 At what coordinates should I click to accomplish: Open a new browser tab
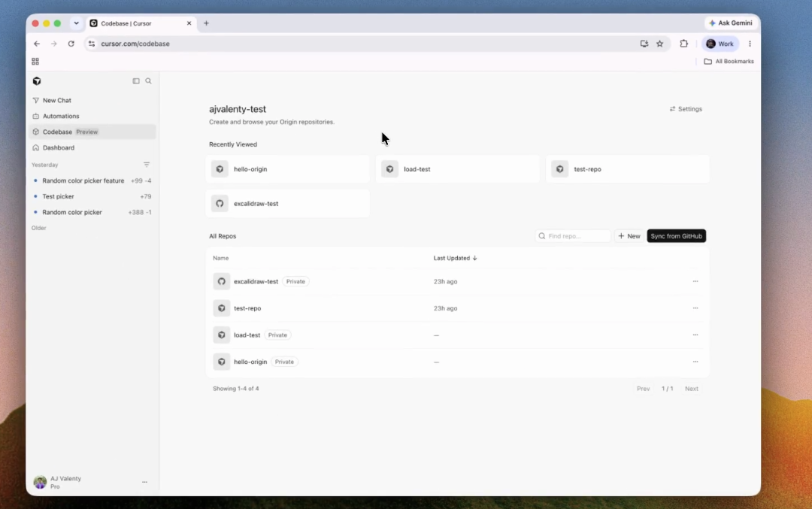click(x=206, y=23)
